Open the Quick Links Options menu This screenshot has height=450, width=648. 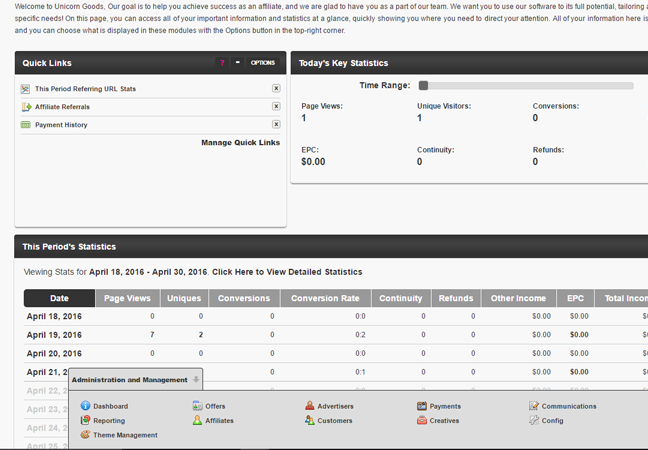(263, 62)
